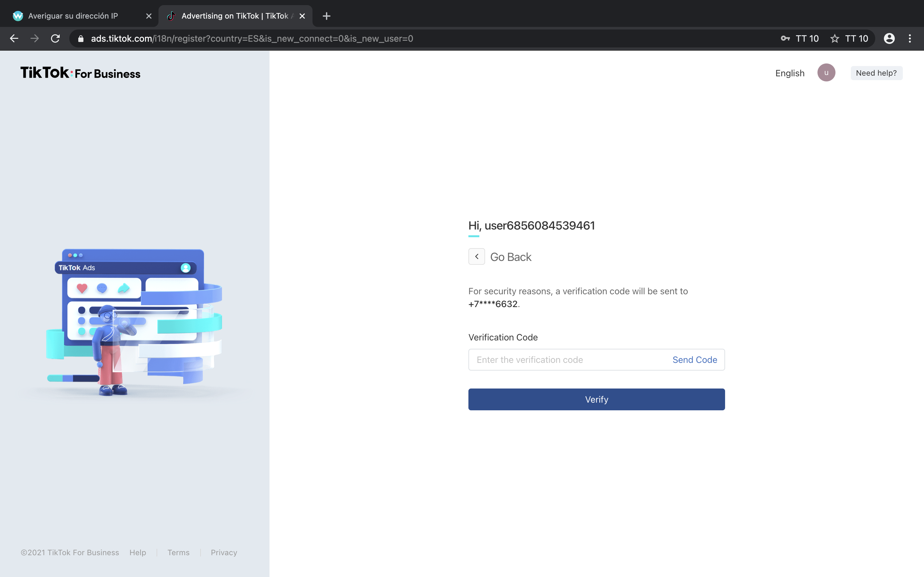This screenshot has height=577, width=924.
Task: Click the Privacy footer link
Action: click(224, 552)
